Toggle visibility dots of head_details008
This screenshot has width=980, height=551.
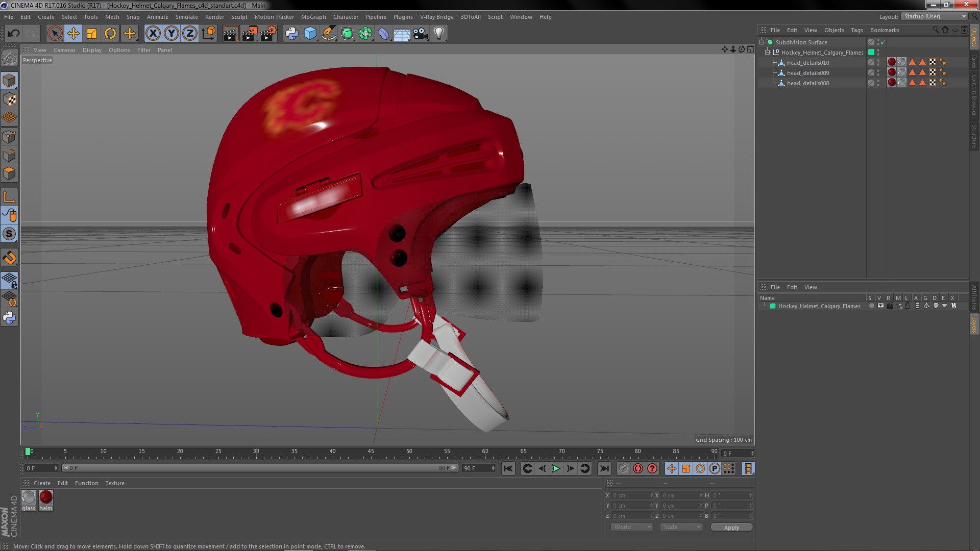pyautogui.click(x=878, y=83)
